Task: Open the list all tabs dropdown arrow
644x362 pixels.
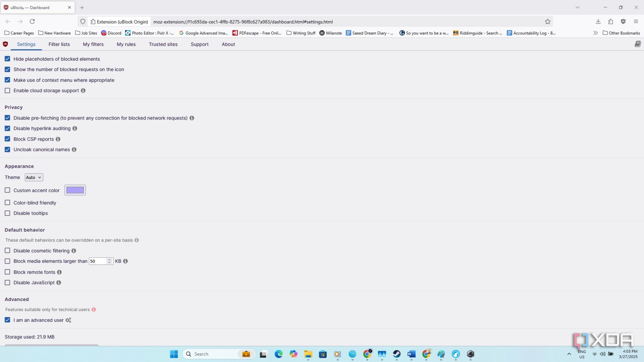Action: [x=577, y=7]
